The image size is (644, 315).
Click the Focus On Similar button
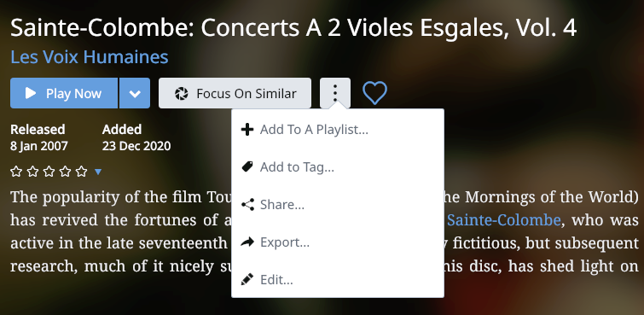click(235, 93)
